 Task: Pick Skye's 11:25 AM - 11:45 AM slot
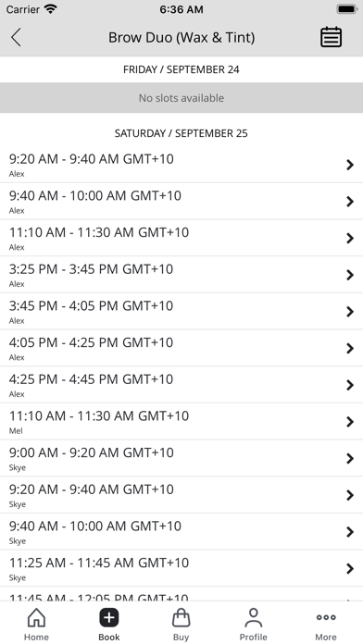click(x=181, y=568)
